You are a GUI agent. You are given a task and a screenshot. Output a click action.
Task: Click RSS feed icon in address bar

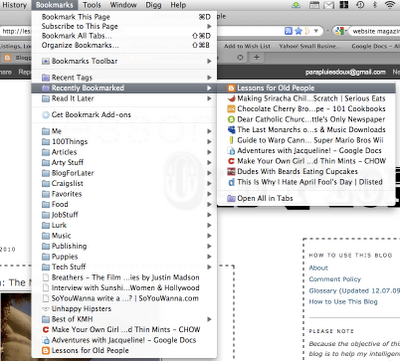[x=288, y=31]
